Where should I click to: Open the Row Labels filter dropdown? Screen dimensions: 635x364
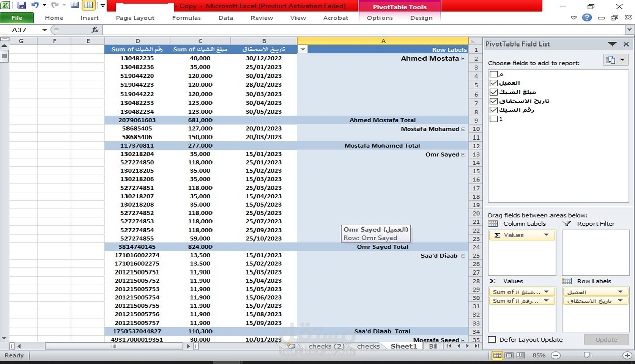(303, 49)
